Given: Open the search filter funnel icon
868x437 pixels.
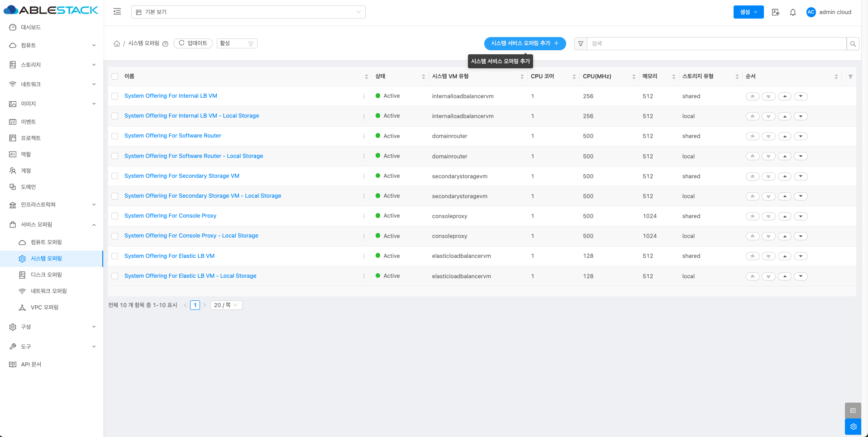Looking at the screenshot, I should click(x=581, y=44).
